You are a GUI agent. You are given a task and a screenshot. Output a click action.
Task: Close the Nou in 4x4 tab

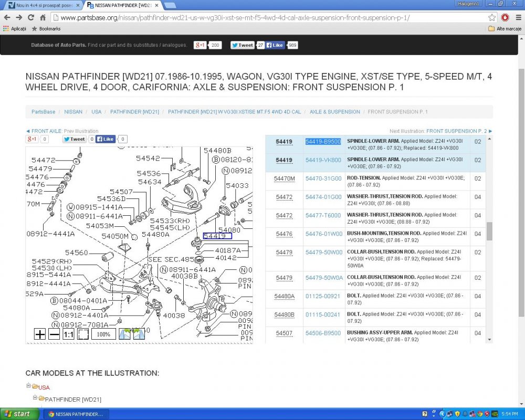pos(78,5)
